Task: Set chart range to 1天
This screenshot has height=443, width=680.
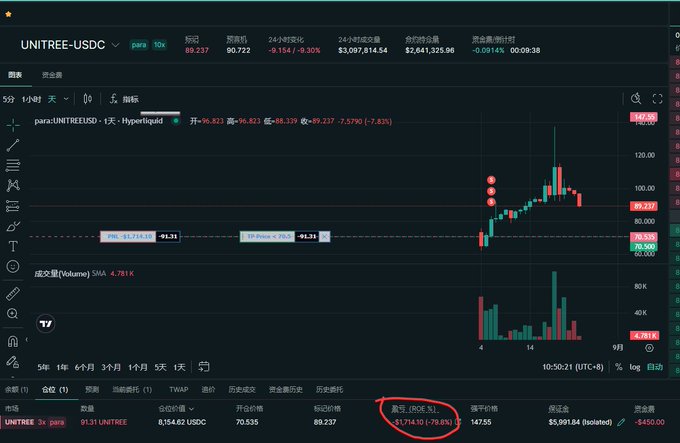Action: pyautogui.click(x=179, y=367)
